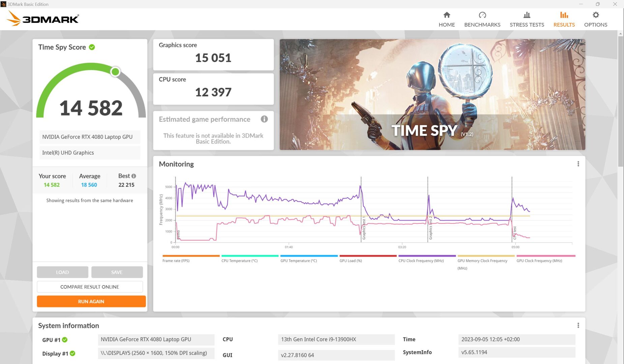Viewport: 624px width, 364px height.
Task: Click the green check beside GPU #1
Action: tap(65, 340)
